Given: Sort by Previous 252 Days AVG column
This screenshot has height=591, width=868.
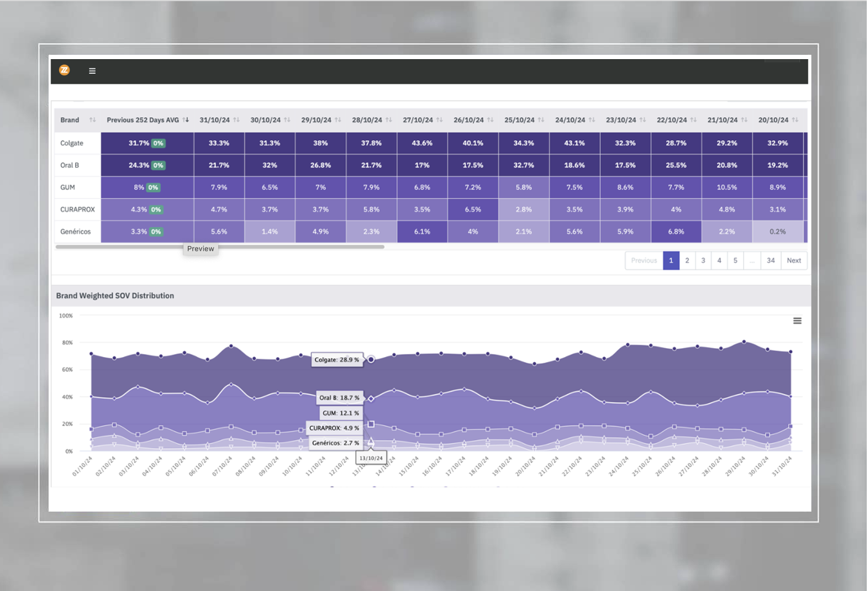Looking at the screenshot, I should click(x=185, y=120).
